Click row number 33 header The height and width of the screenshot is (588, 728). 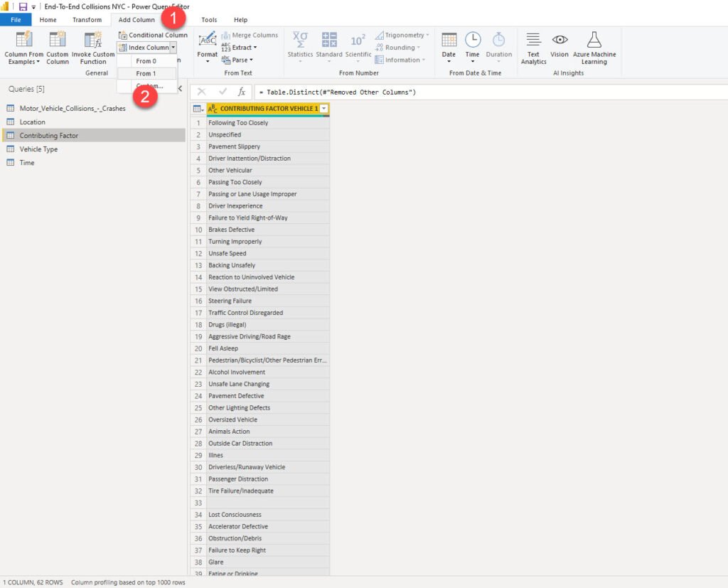tap(198, 503)
